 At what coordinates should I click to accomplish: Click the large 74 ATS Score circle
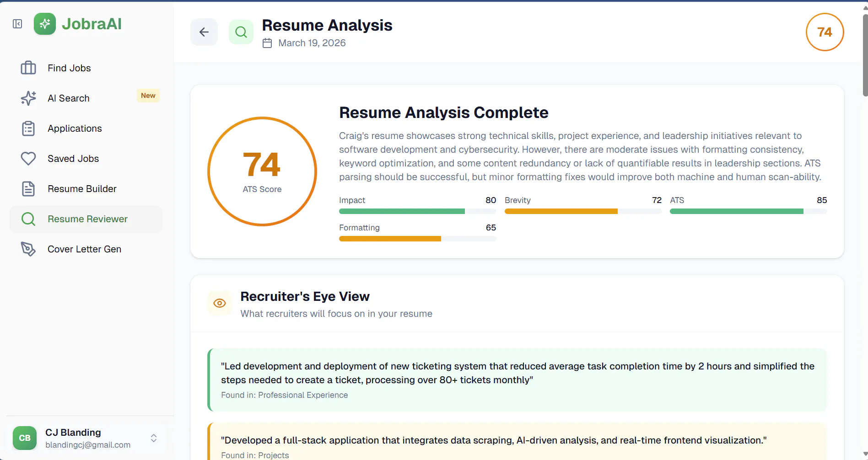[x=262, y=171]
